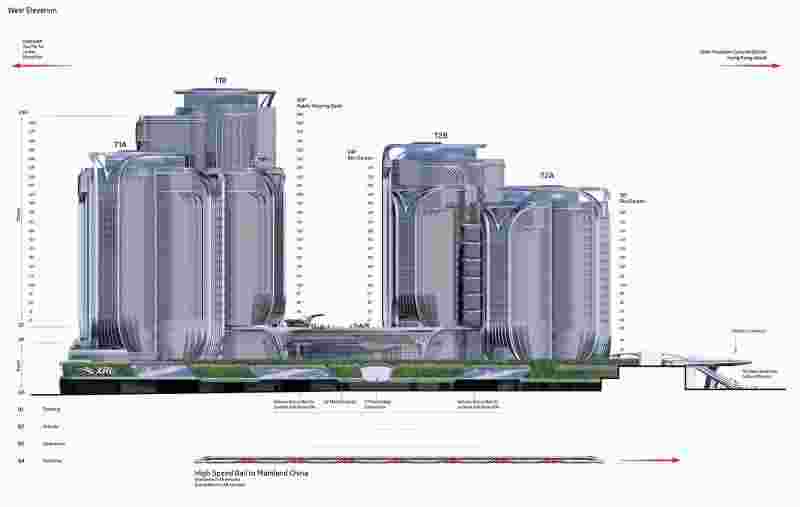Click the red arrow beside the rail train

pos(648,460)
